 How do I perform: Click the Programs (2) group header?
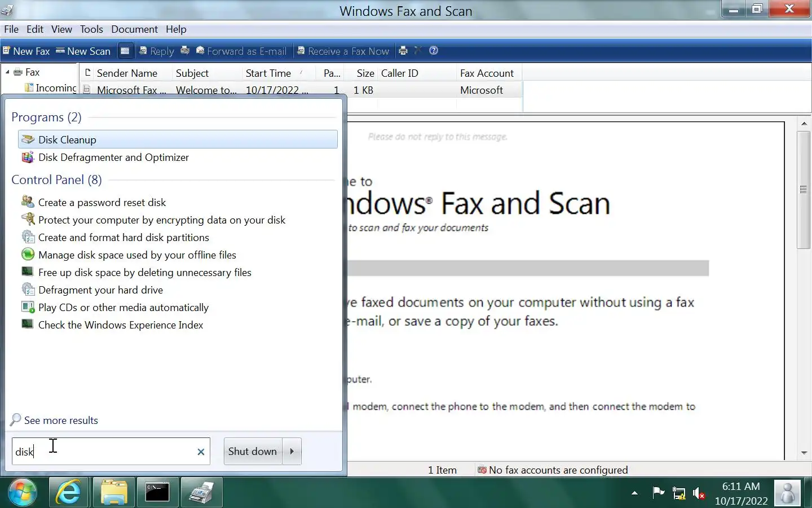tap(46, 117)
